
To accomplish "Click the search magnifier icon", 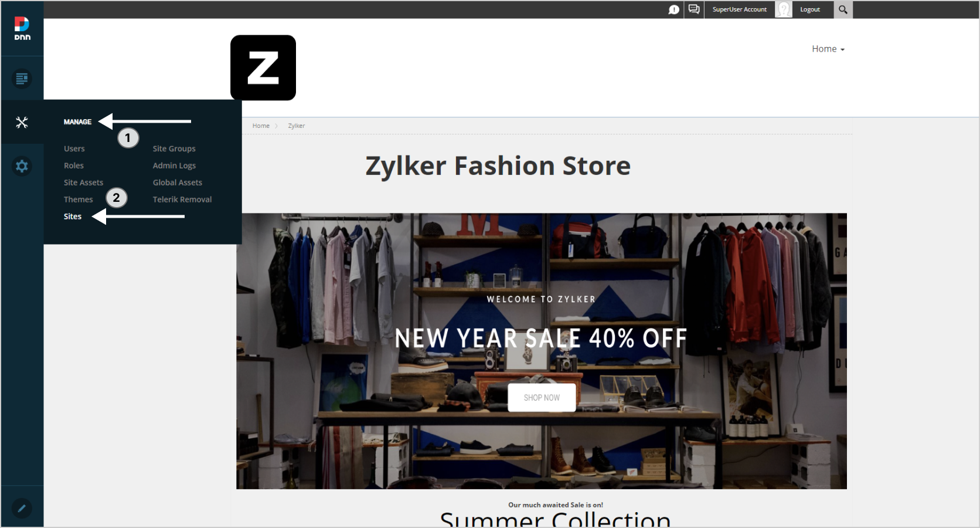I will (x=843, y=9).
